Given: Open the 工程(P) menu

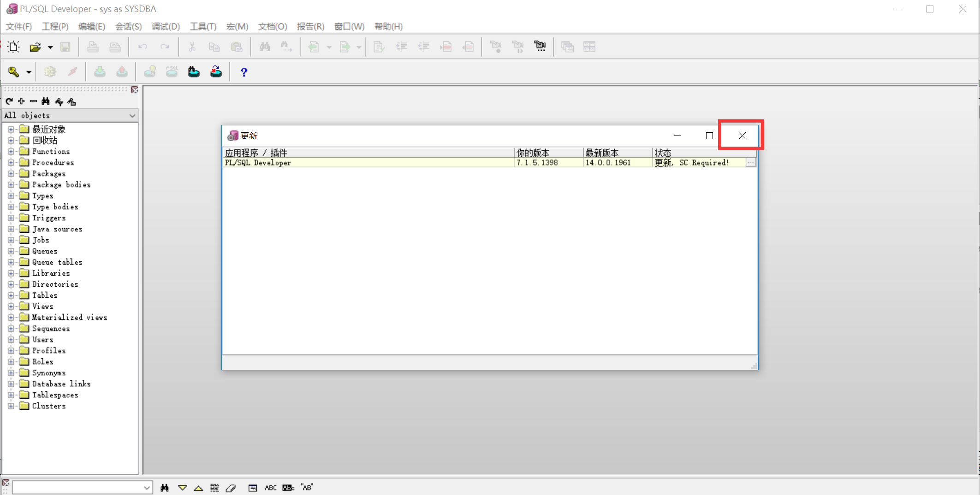Looking at the screenshot, I should (x=55, y=26).
